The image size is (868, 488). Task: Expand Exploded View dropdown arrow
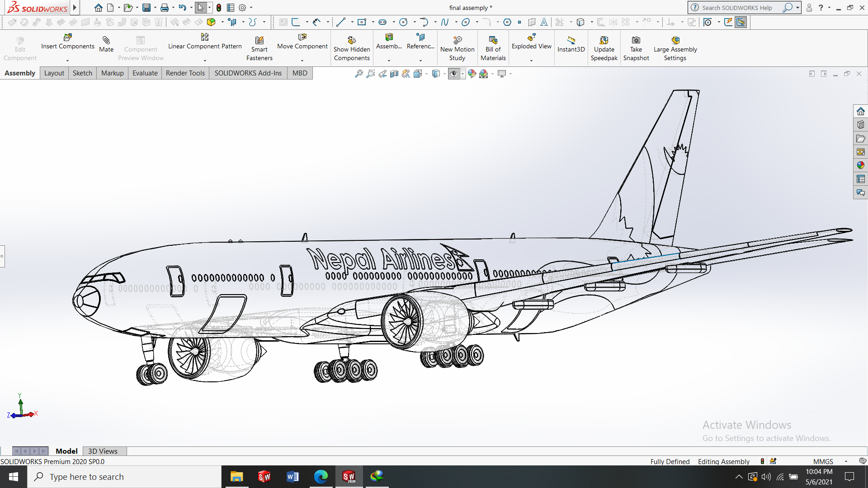(x=531, y=61)
